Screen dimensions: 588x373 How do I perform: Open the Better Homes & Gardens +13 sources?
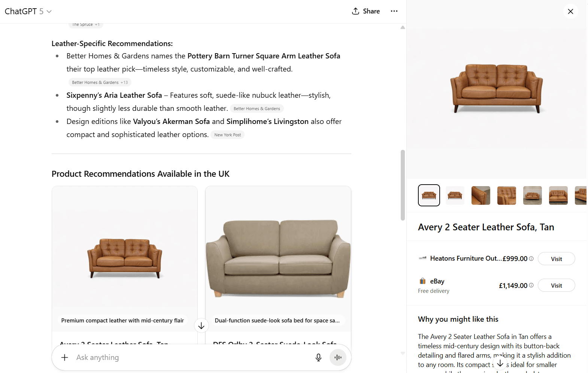[x=100, y=82]
